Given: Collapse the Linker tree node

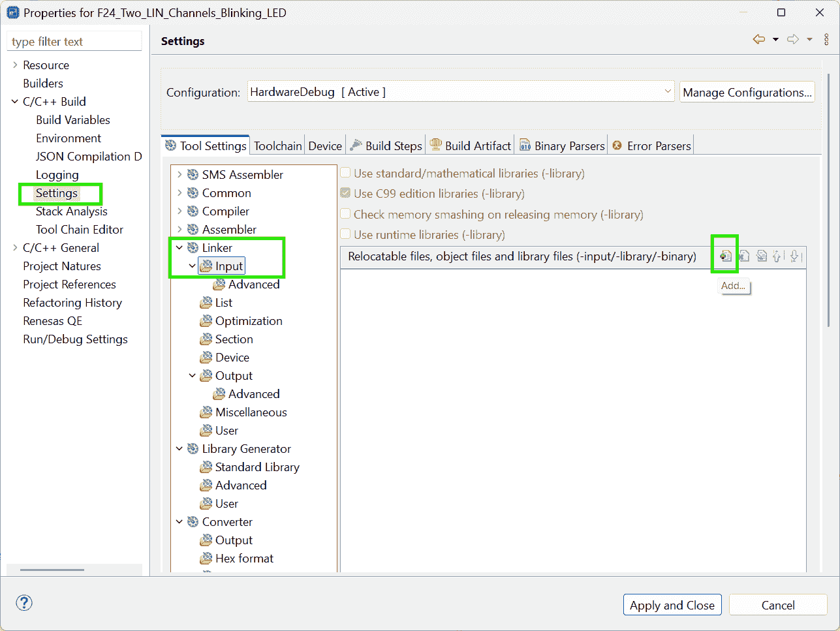Looking at the screenshot, I should [180, 247].
